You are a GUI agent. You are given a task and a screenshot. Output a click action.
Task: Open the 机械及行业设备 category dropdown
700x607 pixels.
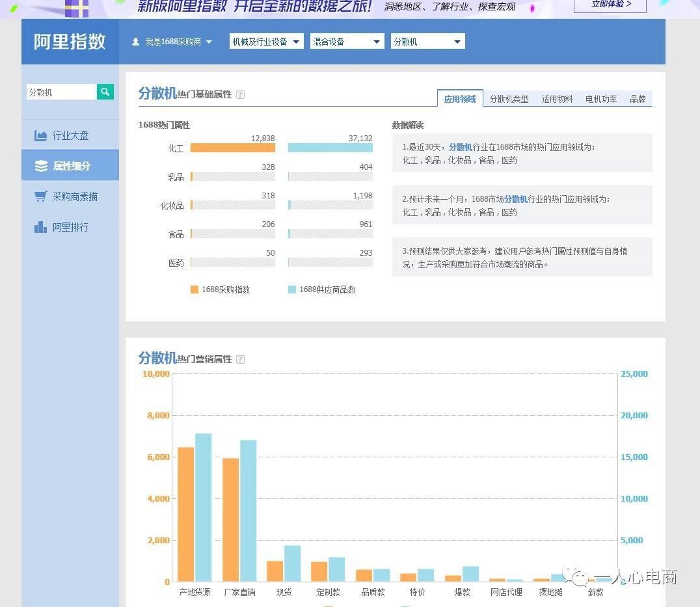pyautogui.click(x=265, y=41)
